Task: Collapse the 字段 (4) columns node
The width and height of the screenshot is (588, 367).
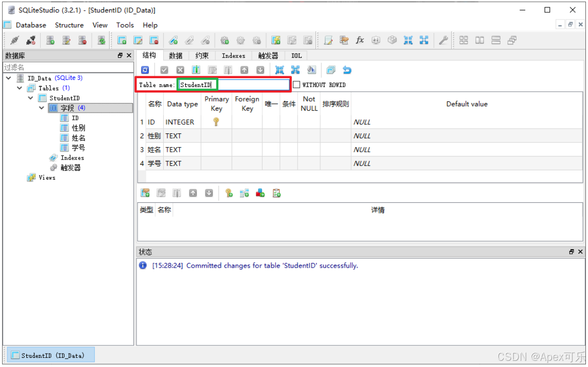Action: [42, 108]
